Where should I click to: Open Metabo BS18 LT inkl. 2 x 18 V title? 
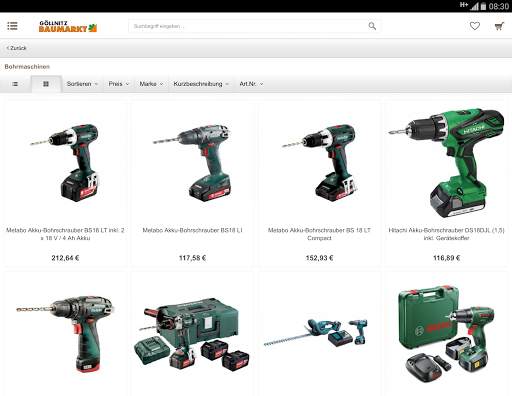pyautogui.click(x=65, y=234)
